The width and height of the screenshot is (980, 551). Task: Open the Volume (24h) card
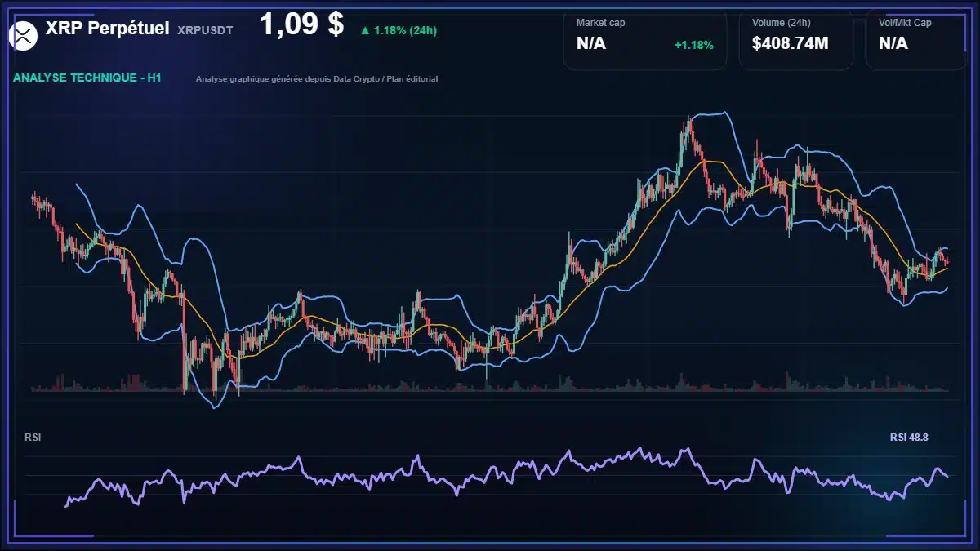[796, 39]
